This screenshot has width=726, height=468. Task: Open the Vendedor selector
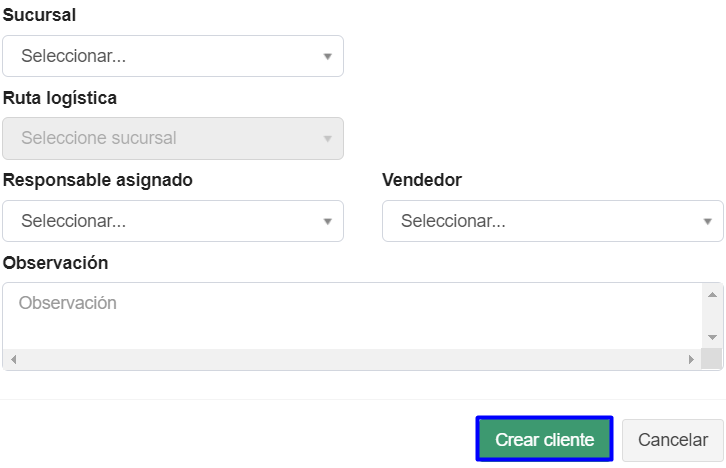coord(552,220)
